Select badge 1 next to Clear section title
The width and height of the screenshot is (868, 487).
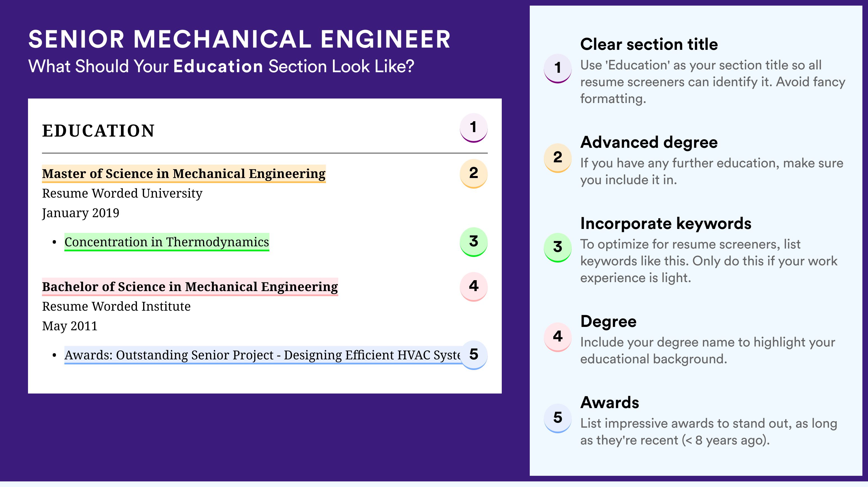point(558,68)
